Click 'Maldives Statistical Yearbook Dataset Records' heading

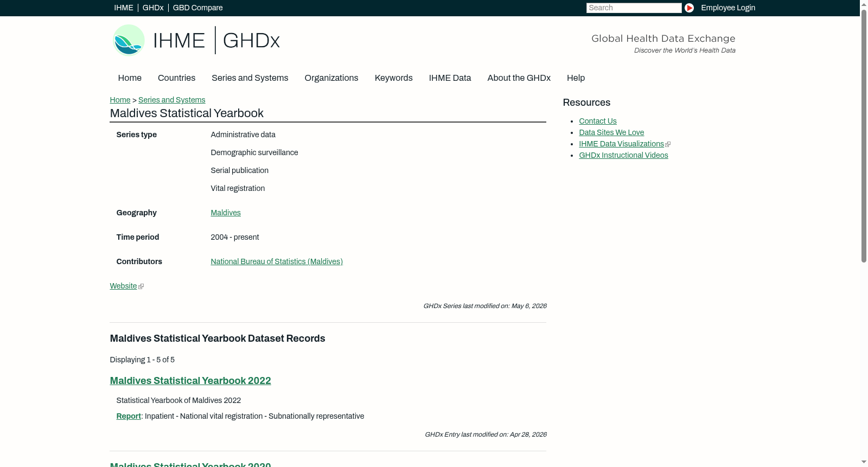click(x=218, y=338)
